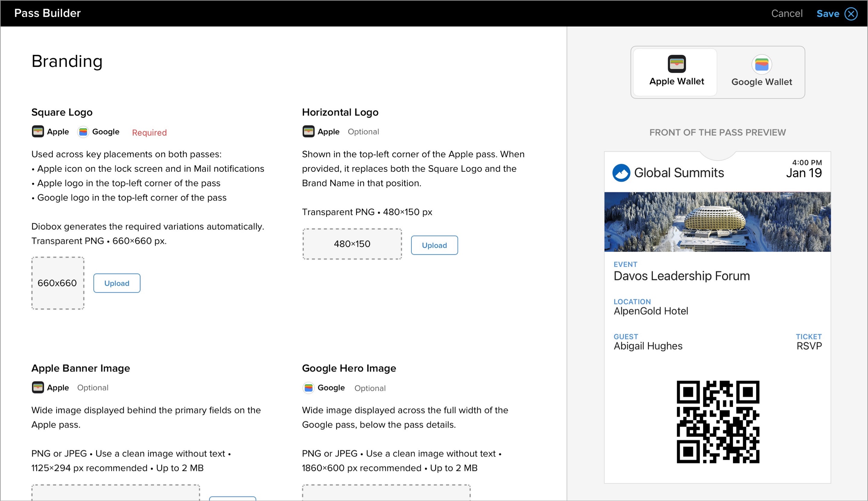Screen dimensions: 868x501
Task: Click "Global Summits" brand name in preview
Action: point(679,173)
